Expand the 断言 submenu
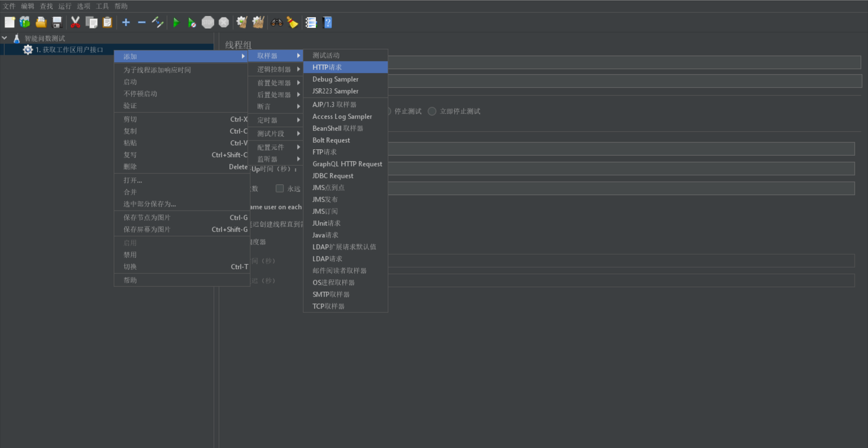868x448 pixels. click(276, 106)
